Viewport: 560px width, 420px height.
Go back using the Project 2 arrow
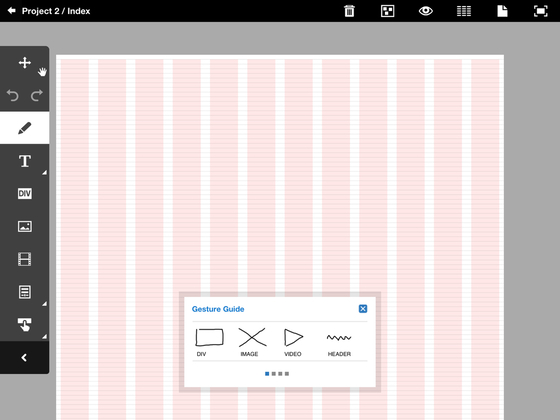point(11,11)
